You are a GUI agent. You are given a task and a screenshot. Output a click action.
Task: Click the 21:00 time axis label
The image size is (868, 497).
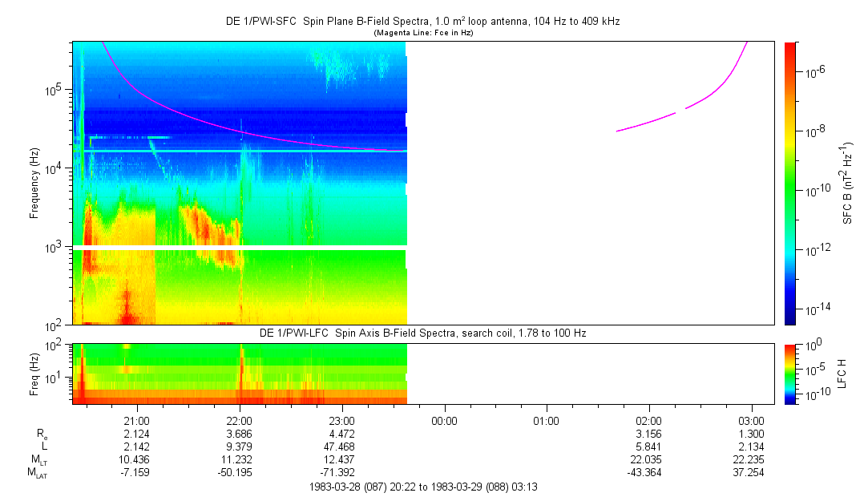(137, 420)
